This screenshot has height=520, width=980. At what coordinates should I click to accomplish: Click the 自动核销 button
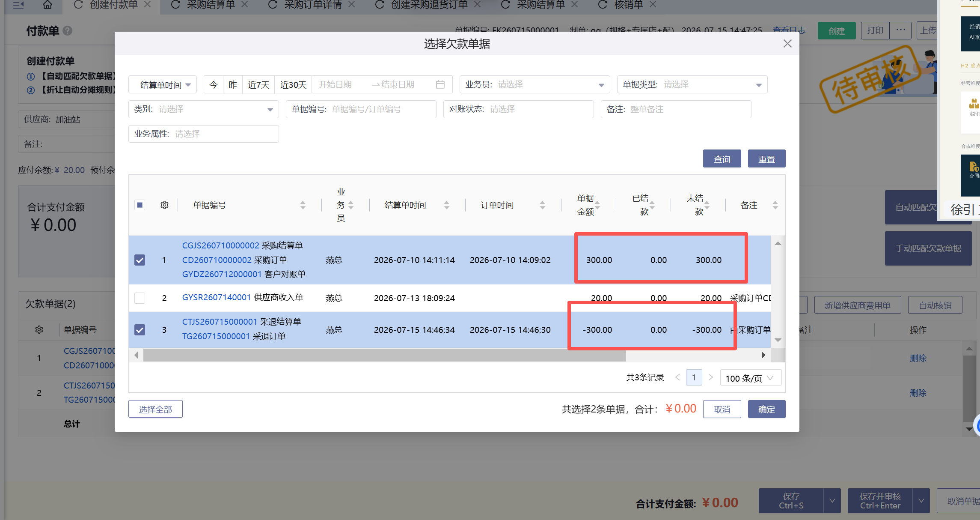pos(935,305)
